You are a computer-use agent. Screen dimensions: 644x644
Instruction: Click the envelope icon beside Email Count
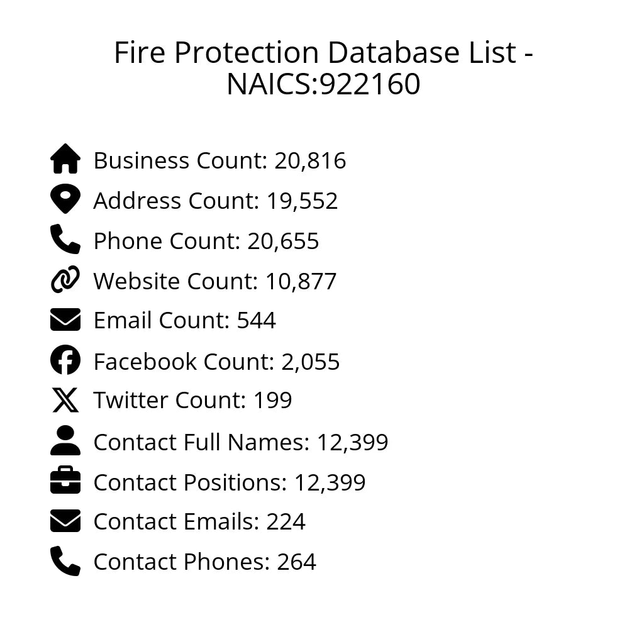65,320
